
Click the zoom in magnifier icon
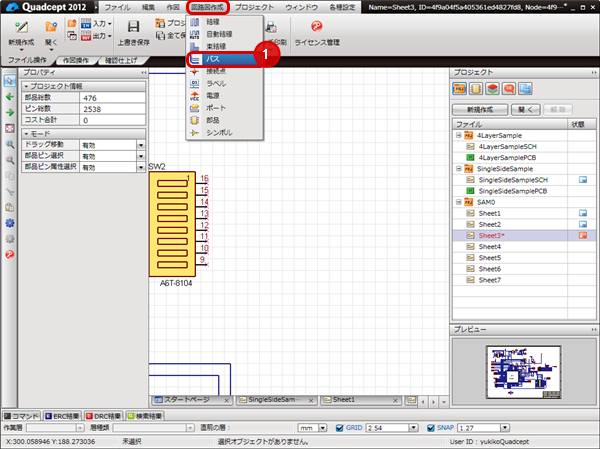(10, 144)
